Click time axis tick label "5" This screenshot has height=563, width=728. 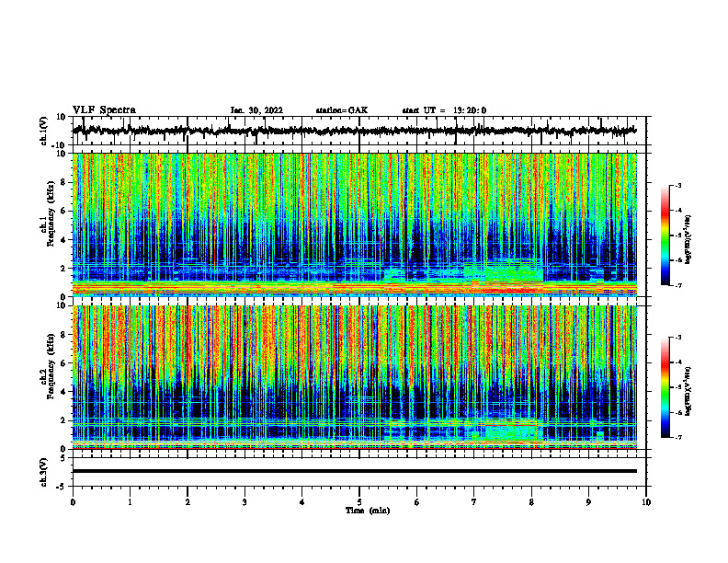point(359,502)
